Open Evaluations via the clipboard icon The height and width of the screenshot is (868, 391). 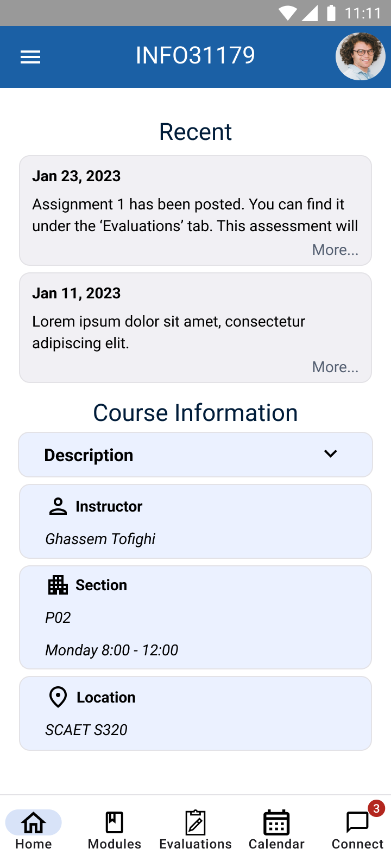pos(195,822)
